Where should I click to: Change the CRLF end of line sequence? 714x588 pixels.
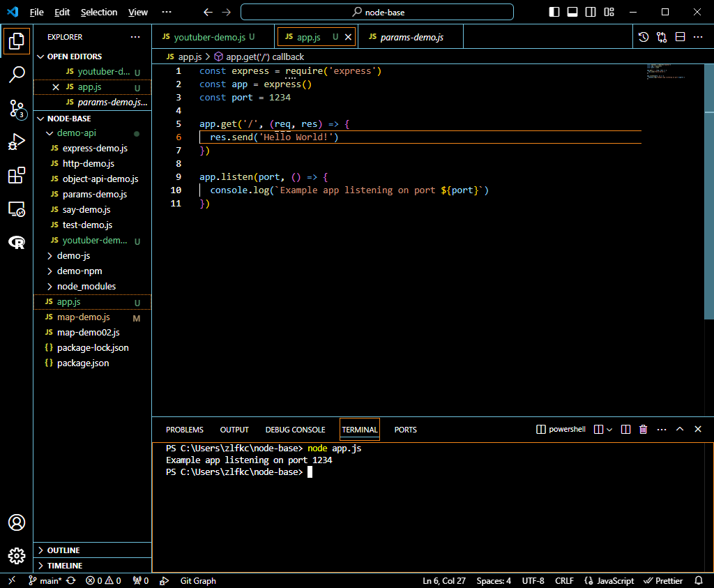coord(564,580)
